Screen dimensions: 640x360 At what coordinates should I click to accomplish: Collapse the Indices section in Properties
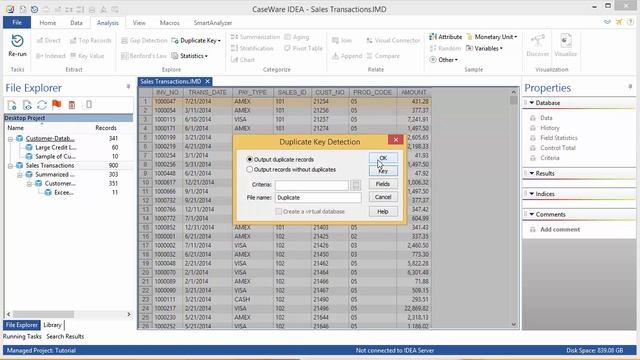coord(532,194)
